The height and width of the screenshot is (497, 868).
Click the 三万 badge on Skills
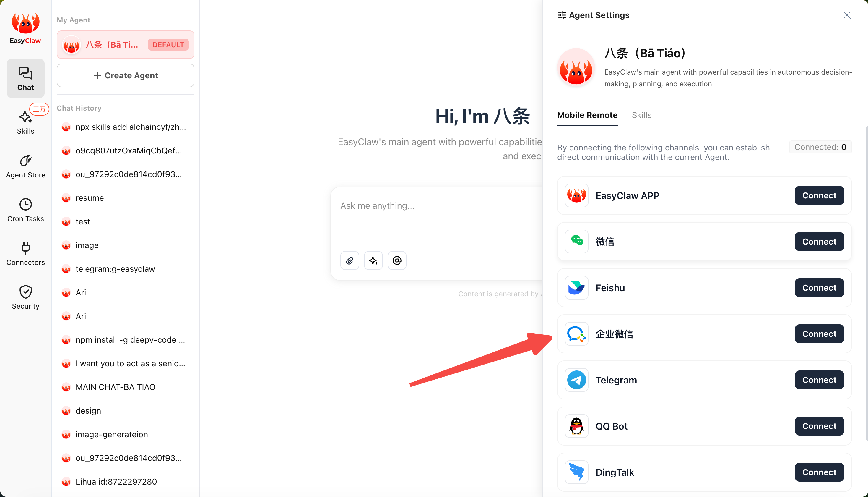39,109
